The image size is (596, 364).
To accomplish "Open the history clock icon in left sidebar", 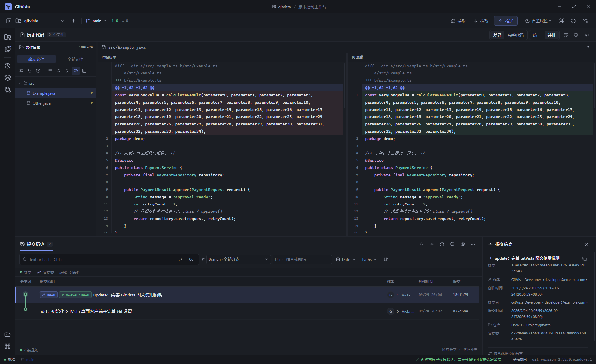I will 7,66.
